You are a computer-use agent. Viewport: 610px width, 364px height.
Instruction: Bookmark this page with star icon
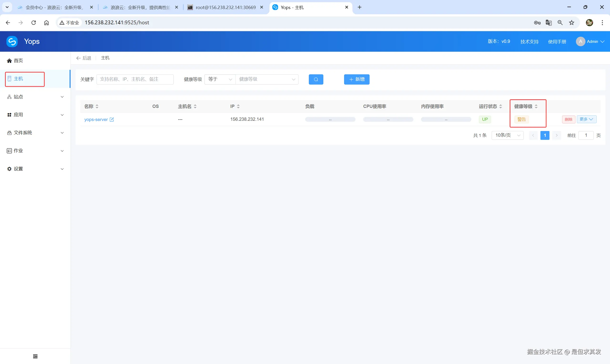(571, 23)
